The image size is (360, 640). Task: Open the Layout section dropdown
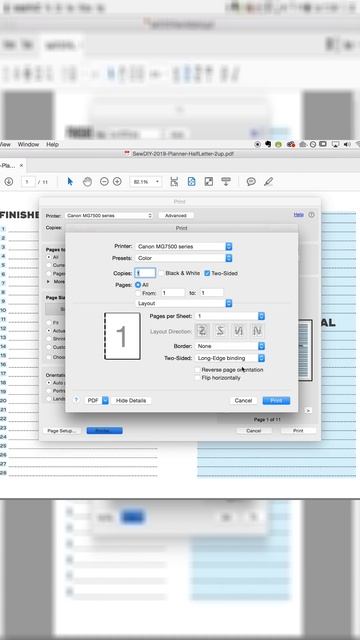click(x=184, y=303)
